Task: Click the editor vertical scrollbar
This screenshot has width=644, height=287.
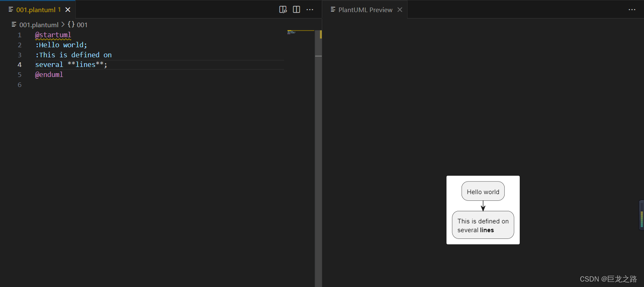Action: click(x=318, y=158)
